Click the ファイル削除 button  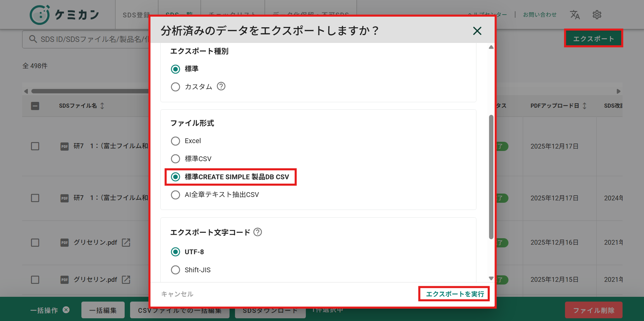pos(594,310)
